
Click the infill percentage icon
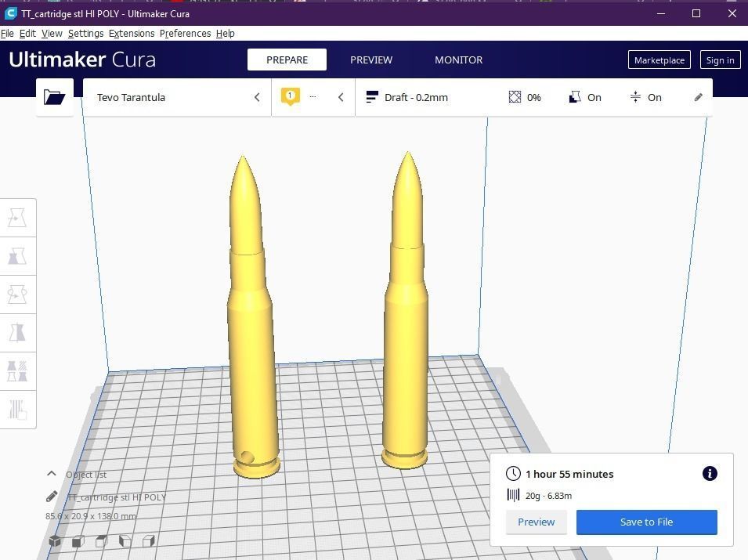coord(515,97)
